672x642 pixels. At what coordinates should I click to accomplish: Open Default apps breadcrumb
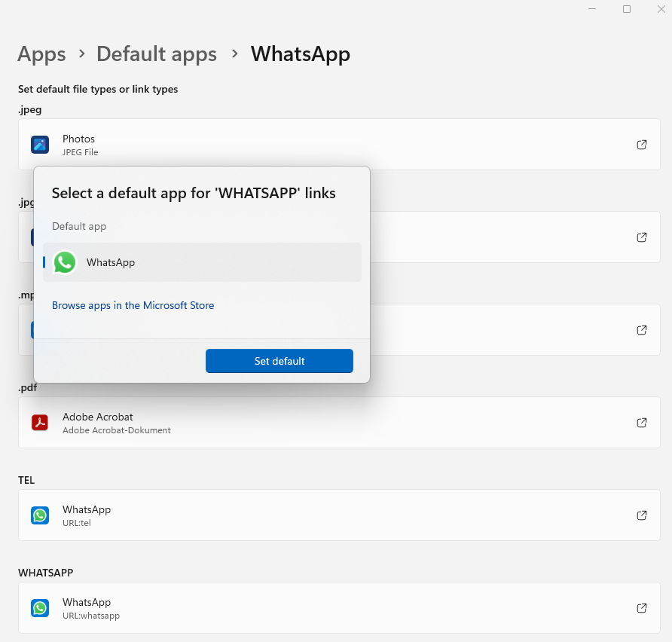coord(157,54)
